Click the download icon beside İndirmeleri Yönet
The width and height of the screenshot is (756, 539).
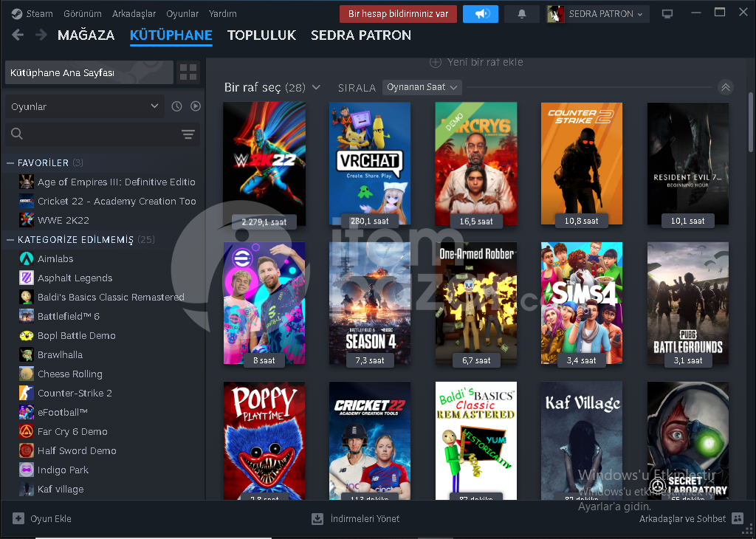click(x=317, y=519)
